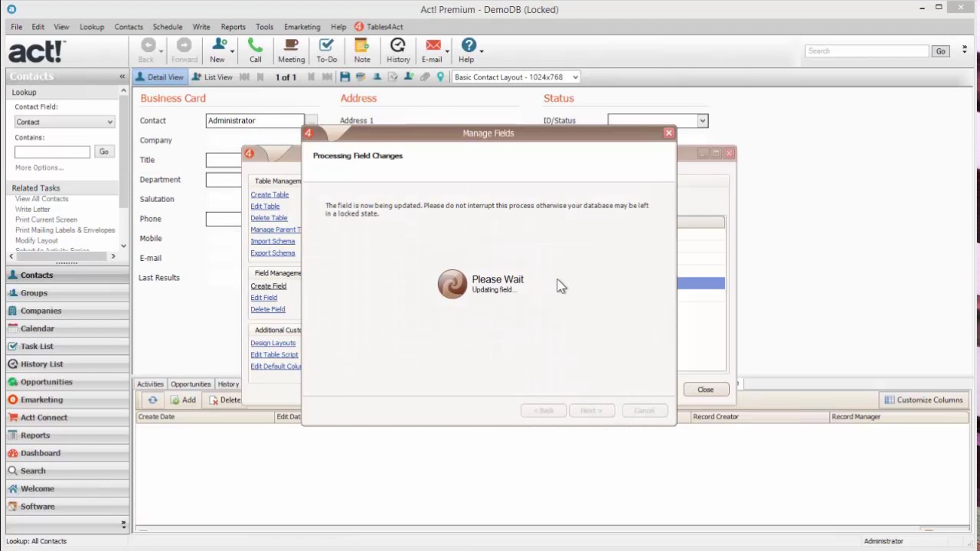980x551 pixels.
Task: Select the Opportunities tab
Action: (x=191, y=384)
